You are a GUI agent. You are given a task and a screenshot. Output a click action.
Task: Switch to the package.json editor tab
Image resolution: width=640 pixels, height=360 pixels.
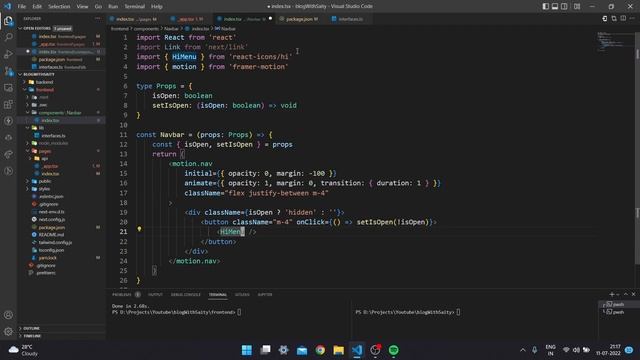(x=301, y=19)
